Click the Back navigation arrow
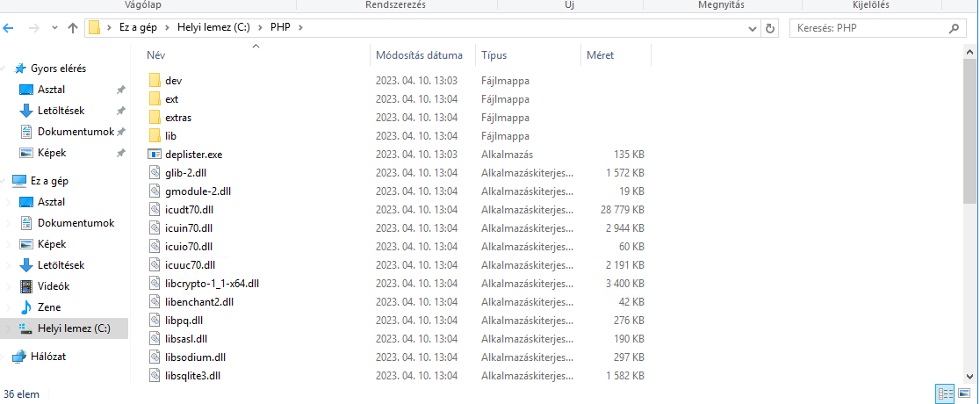Image resolution: width=980 pixels, height=404 pixels. [9, 28]
